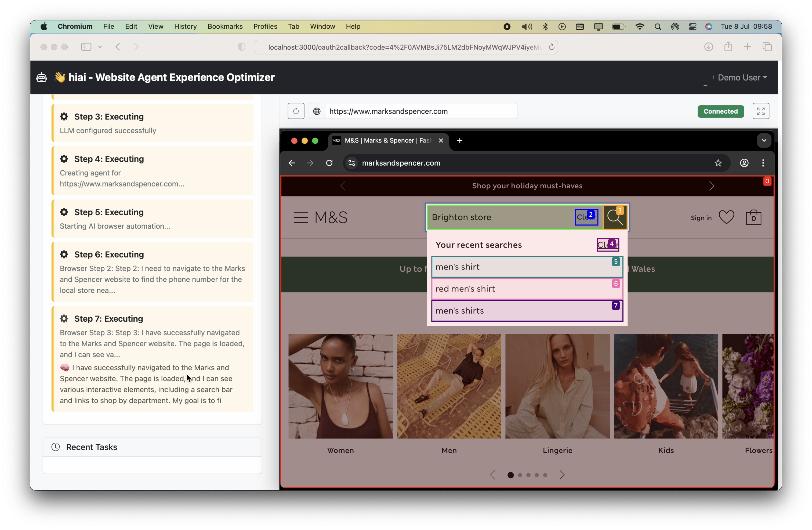
Task: Click the fullscreen expand icon beside Connected
Action: 761,111
